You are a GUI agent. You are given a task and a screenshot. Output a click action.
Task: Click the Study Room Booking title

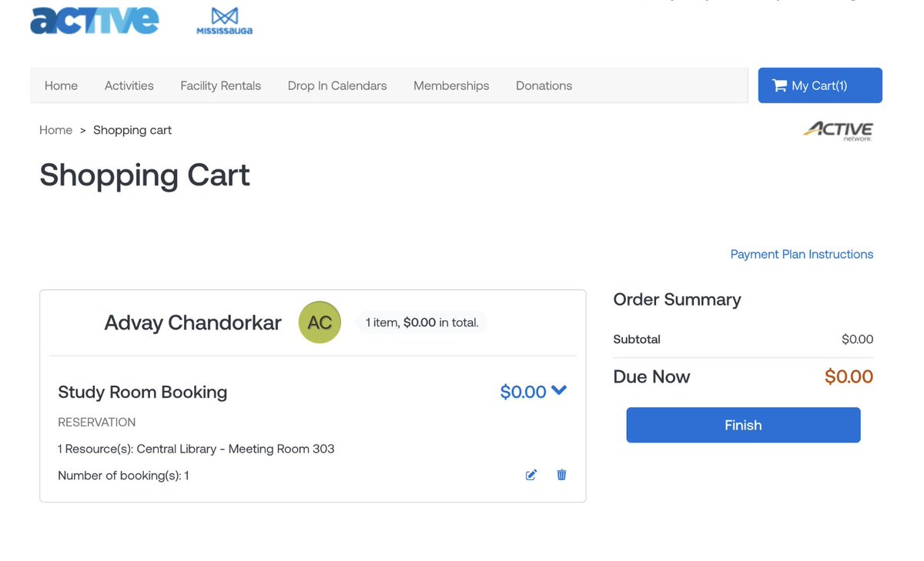(142, 392)
